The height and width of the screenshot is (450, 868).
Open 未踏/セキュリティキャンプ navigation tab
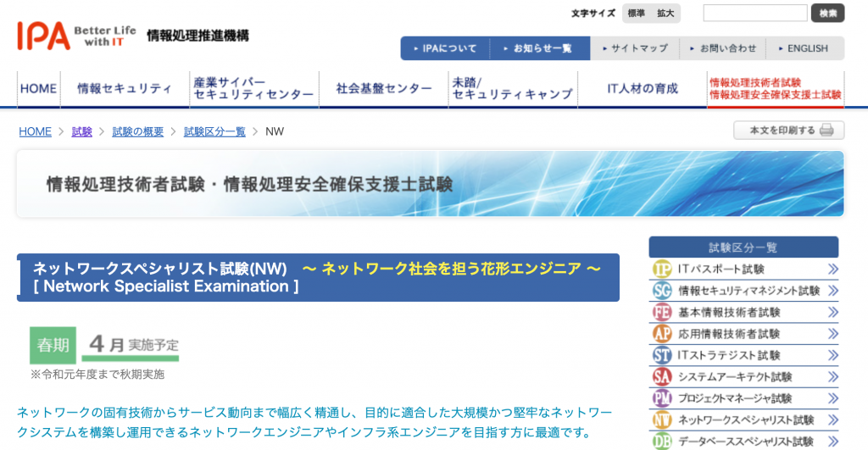coord(513,89)
